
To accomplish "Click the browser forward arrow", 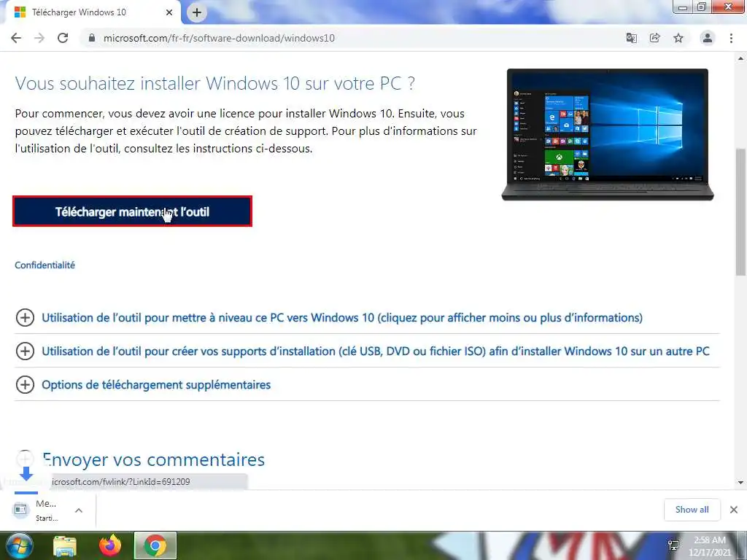I will coord(39,38).
